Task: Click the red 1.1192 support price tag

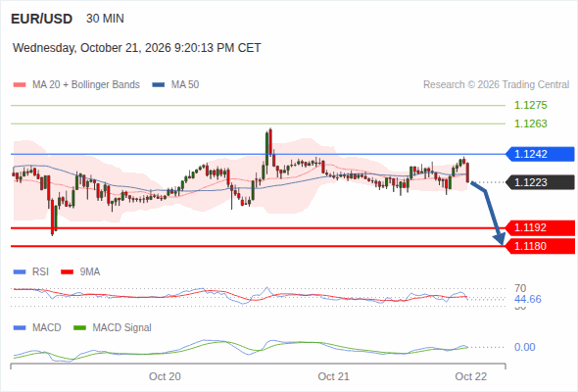Action: pyautogui.click(x=539, y=228)
